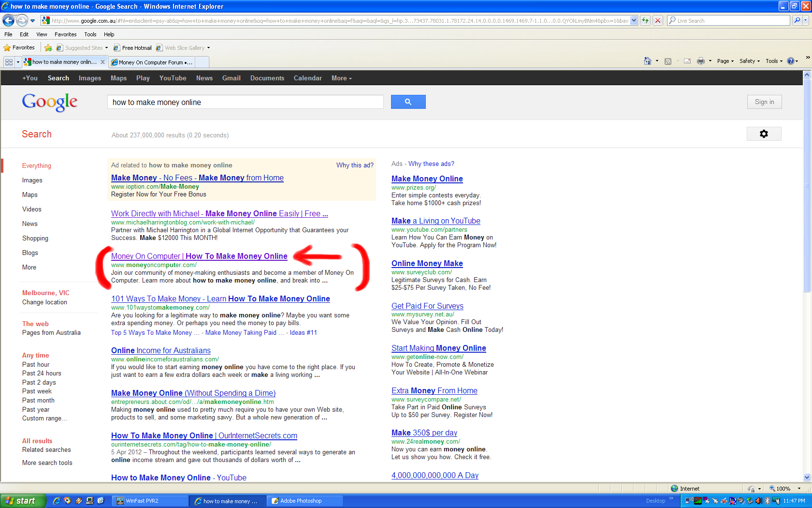The width and height of the screenshot is (812, 508).
Task: Open the Quick Tabs grid icon
Action: (x=9, y=62)
